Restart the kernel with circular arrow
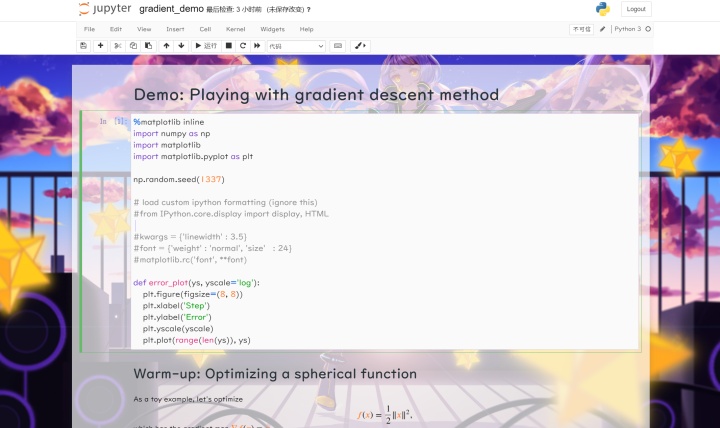Screen dimensions: 720x428 (x=243, y=46)
